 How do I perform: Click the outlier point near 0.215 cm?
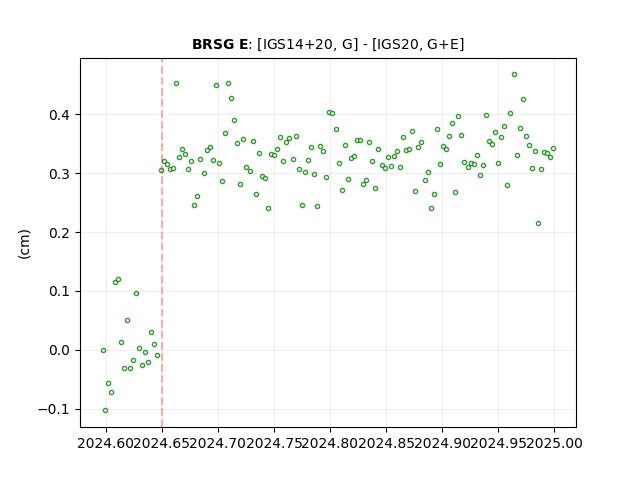(538, 224)
